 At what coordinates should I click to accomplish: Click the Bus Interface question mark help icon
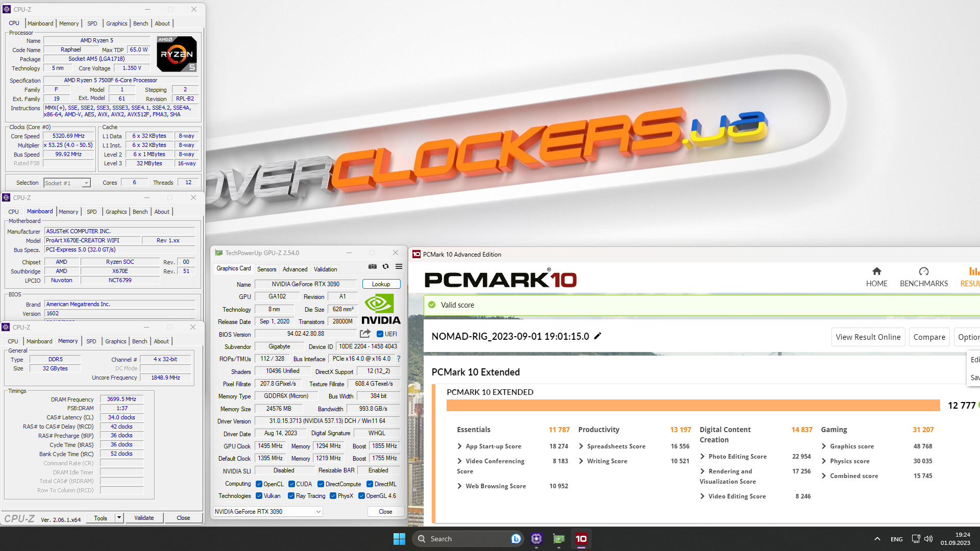coord(399,359)
